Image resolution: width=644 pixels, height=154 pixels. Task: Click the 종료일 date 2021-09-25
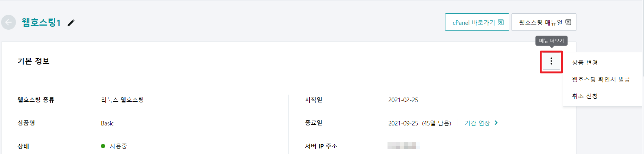(x=403, y=123)
